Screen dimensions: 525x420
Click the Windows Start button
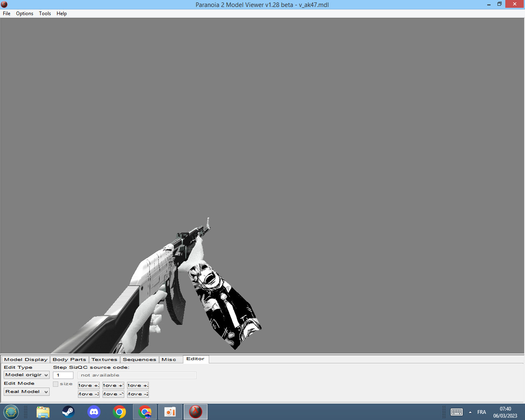(11, 412)
